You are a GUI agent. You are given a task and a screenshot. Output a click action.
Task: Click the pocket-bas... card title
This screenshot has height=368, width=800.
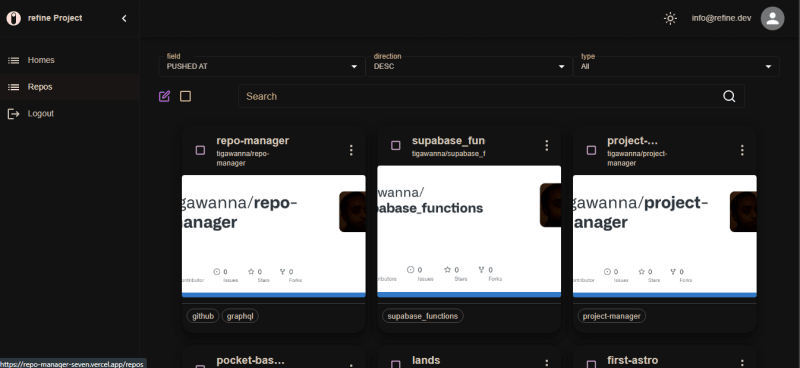(251, 360)
